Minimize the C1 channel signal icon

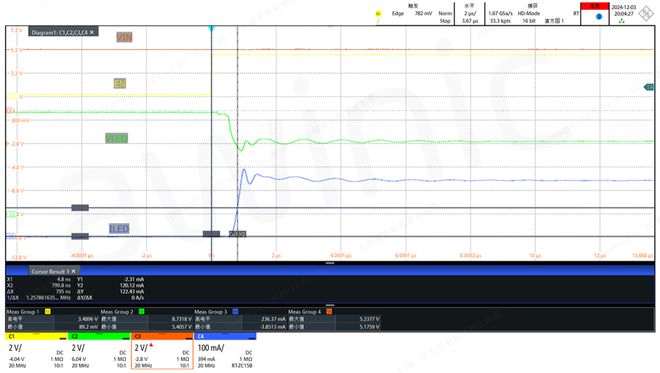(63, 338)
